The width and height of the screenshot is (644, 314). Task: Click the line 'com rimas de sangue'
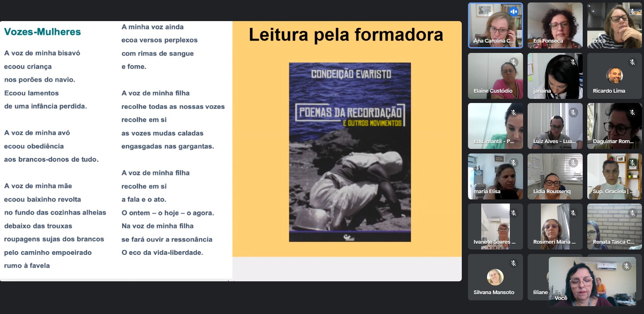[x=158, y=53]
